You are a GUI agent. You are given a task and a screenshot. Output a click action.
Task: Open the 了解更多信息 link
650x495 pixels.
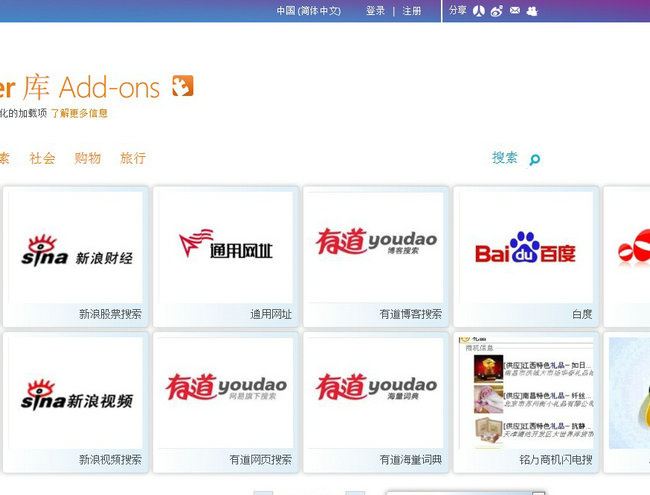click(x=79, y=114)
